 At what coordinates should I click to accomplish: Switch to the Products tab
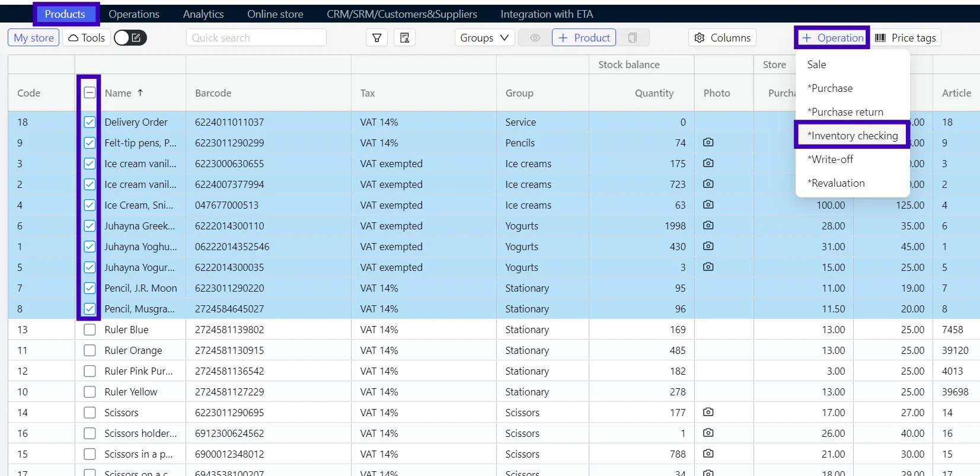tap(65, 14)
